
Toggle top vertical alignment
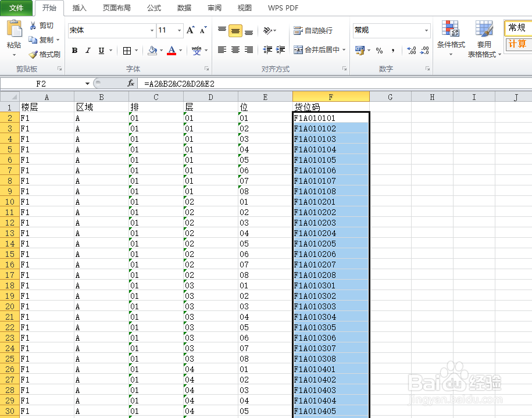[x=222, y=31]
